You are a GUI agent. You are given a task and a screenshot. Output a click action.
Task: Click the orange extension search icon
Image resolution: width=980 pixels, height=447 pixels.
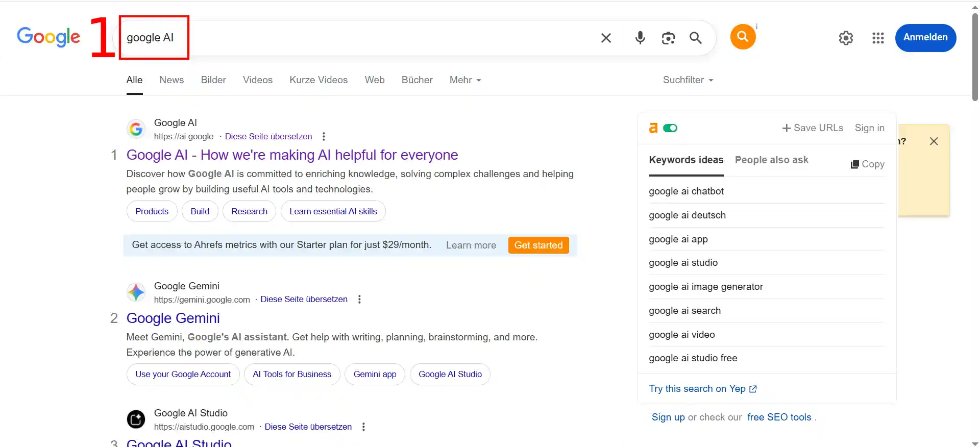point(743,37)
